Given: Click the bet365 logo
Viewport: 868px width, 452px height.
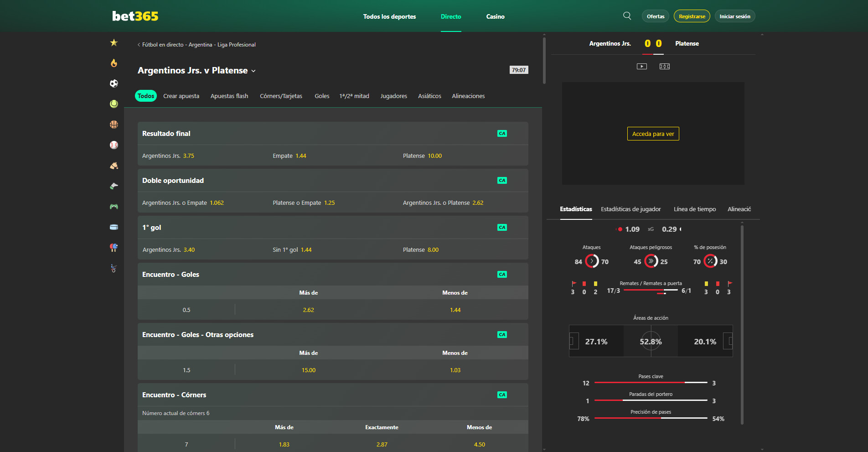Looking at the screenshot, I should [x=135, y=16].
